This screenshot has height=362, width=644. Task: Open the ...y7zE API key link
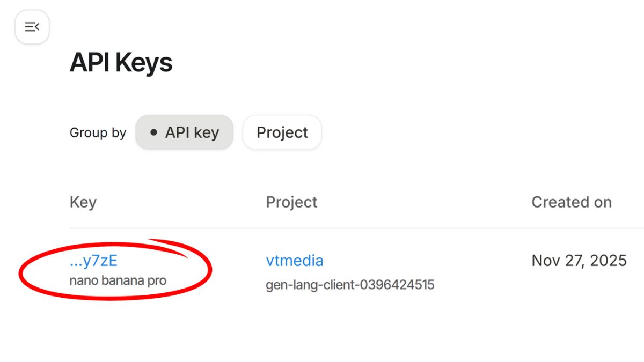93,261
